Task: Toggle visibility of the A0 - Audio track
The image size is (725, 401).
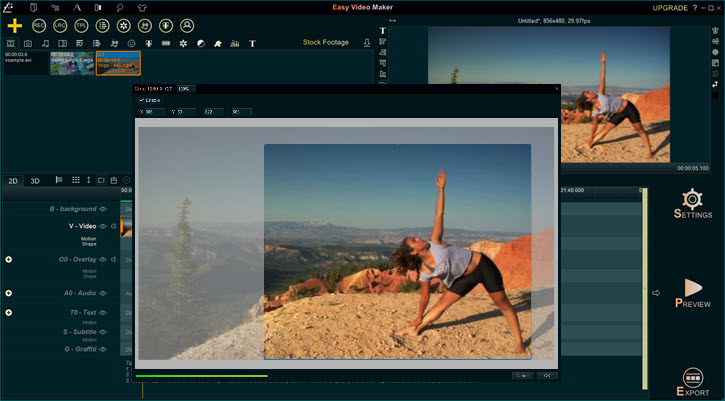Action: [103, 293]
